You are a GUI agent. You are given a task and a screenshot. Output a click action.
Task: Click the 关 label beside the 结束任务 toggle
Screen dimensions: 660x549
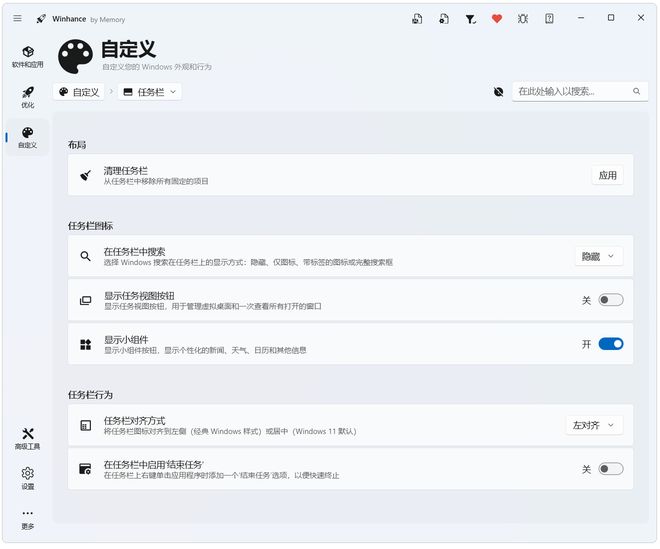coord(586,469)
